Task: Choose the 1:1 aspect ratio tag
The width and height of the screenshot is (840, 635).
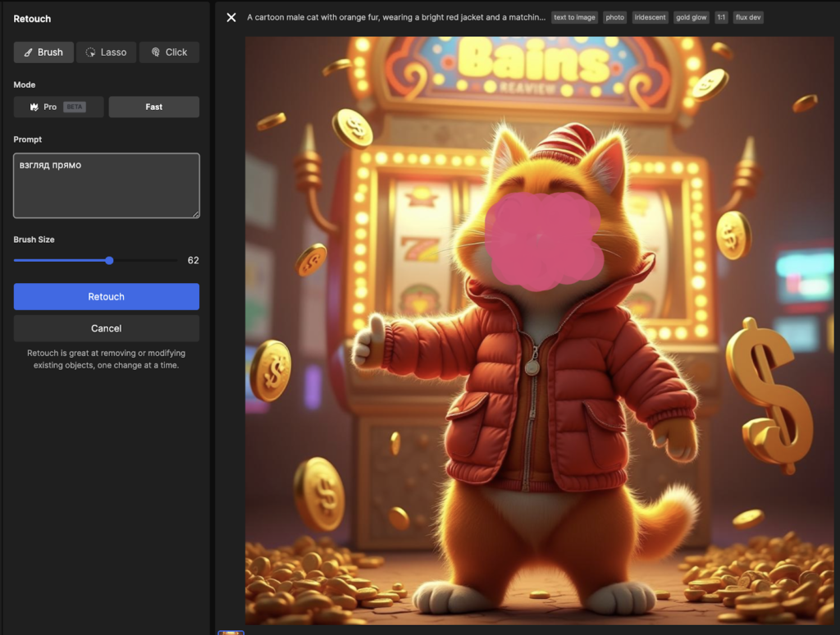Action: pyautogui.click(x=721, y=17)
